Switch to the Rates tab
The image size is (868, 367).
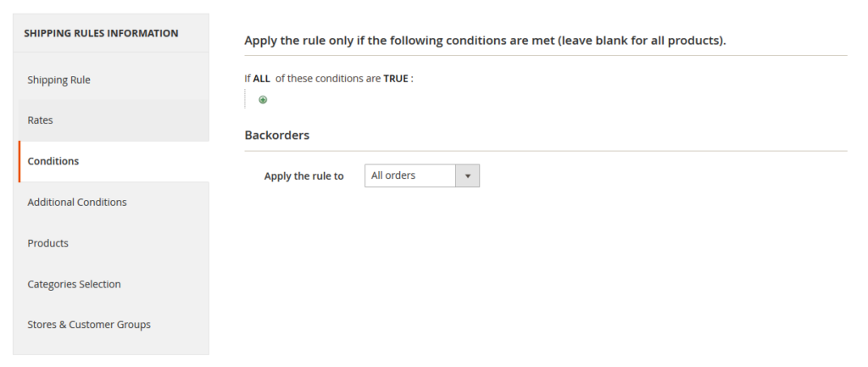(x=40, y=120)
